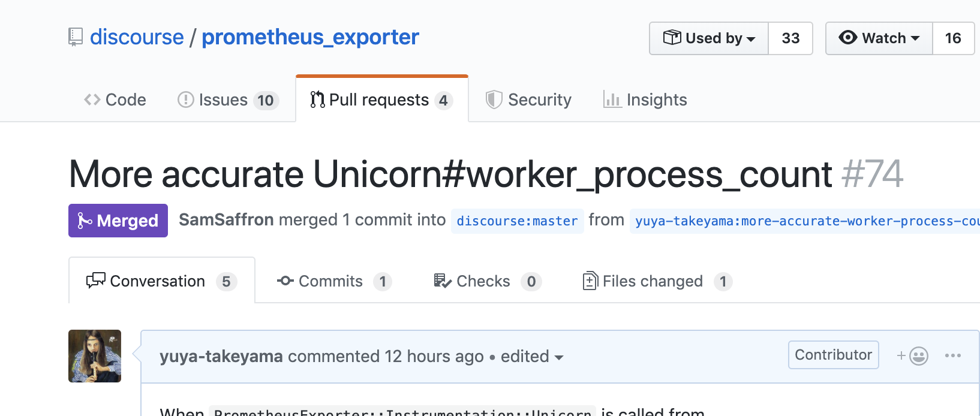Open the discourse organization link

pyautogui.click(x=137, y=37)
